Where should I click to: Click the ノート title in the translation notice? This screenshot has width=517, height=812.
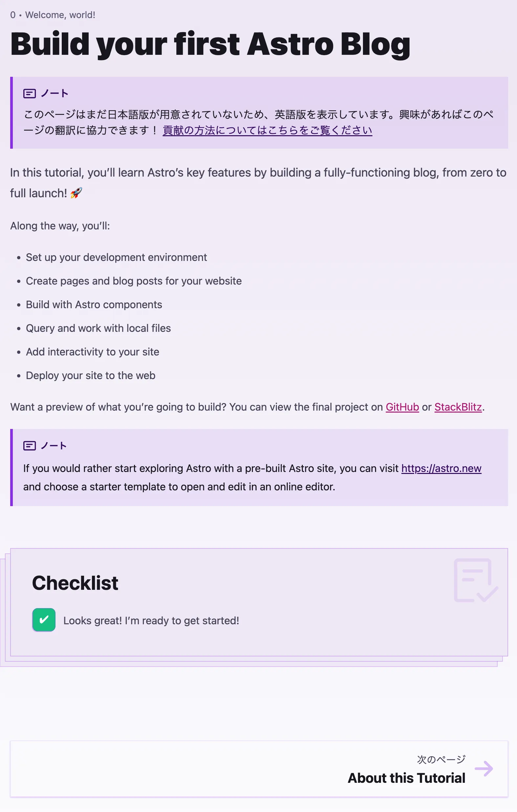pyautogui.click(x=55, y=94)
